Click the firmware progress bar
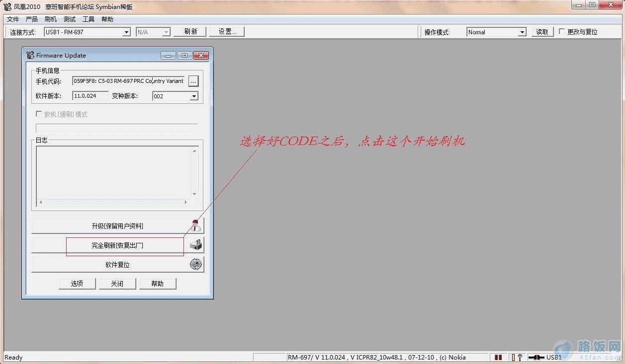625x364 pixels. coord(117,128)
